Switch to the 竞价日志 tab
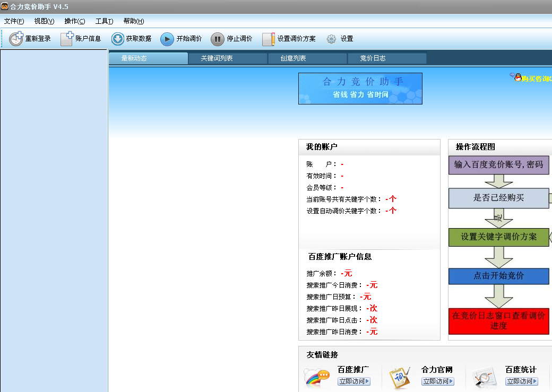 [x=387, y=58]
